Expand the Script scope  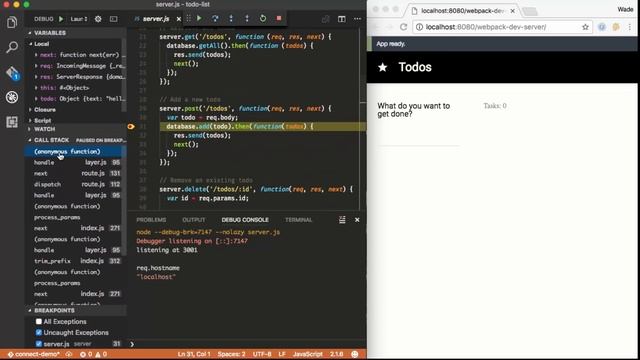(x=42, y=120)
